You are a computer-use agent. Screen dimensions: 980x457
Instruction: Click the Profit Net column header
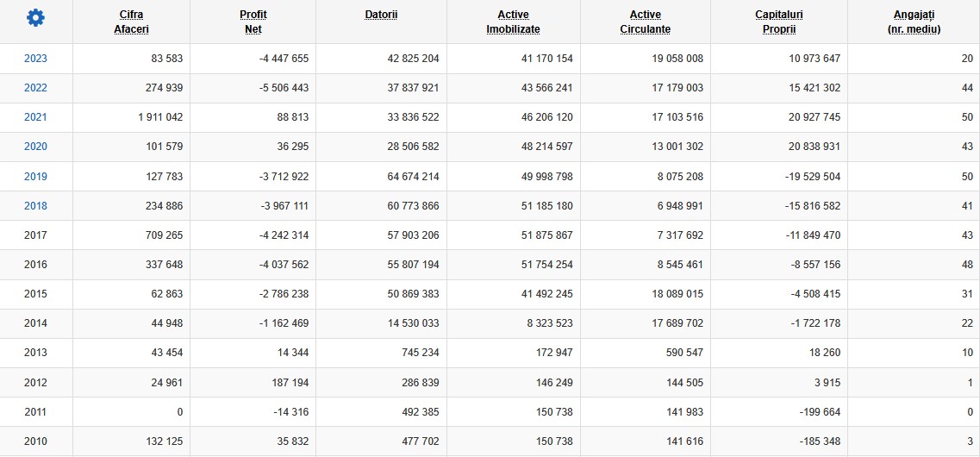pyautogui.click(x=253, y=22)
